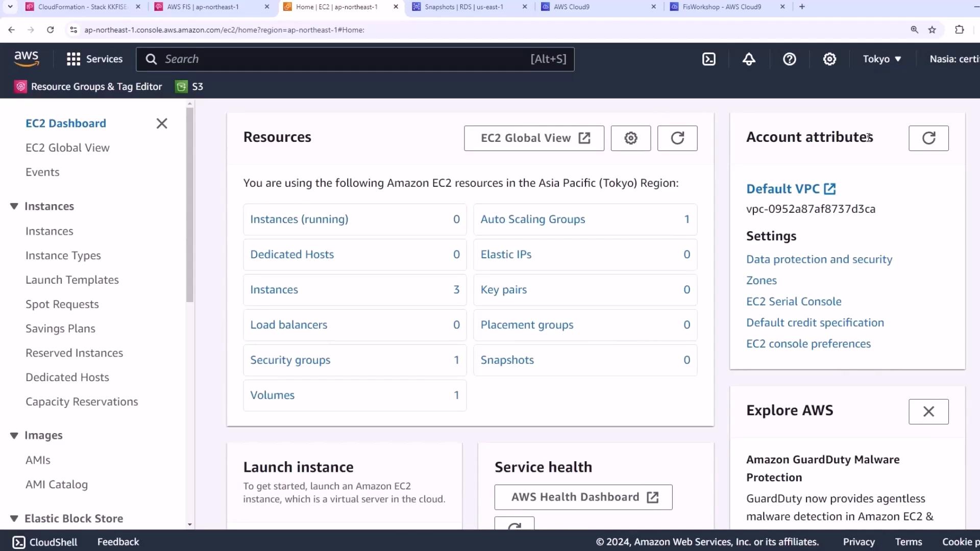Viewport: 980px width, 551px height.
Task: Bookmark this page with star icon
Action: click(x=932, y=30)
